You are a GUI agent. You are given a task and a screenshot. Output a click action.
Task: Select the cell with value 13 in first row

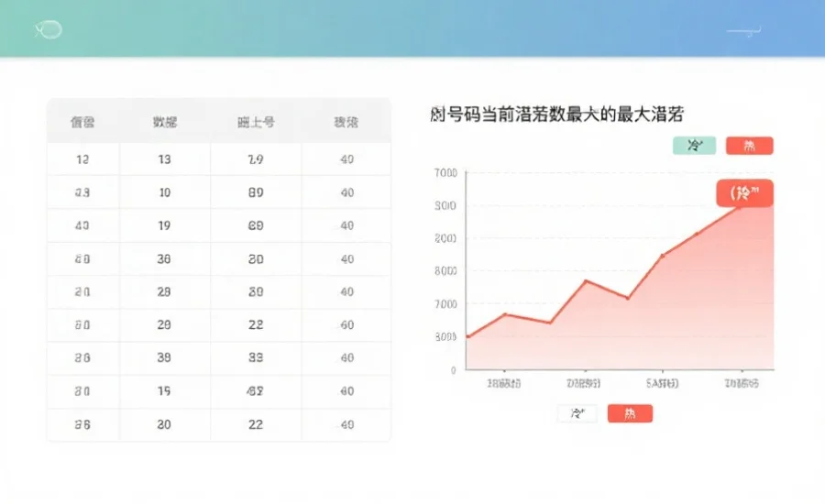164,159
